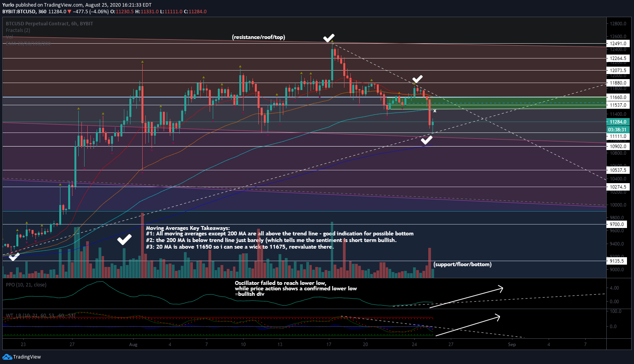This screenshot has height=364, width=634.
Task: Click the TradingView cloud logo icon
Action: 7,357
